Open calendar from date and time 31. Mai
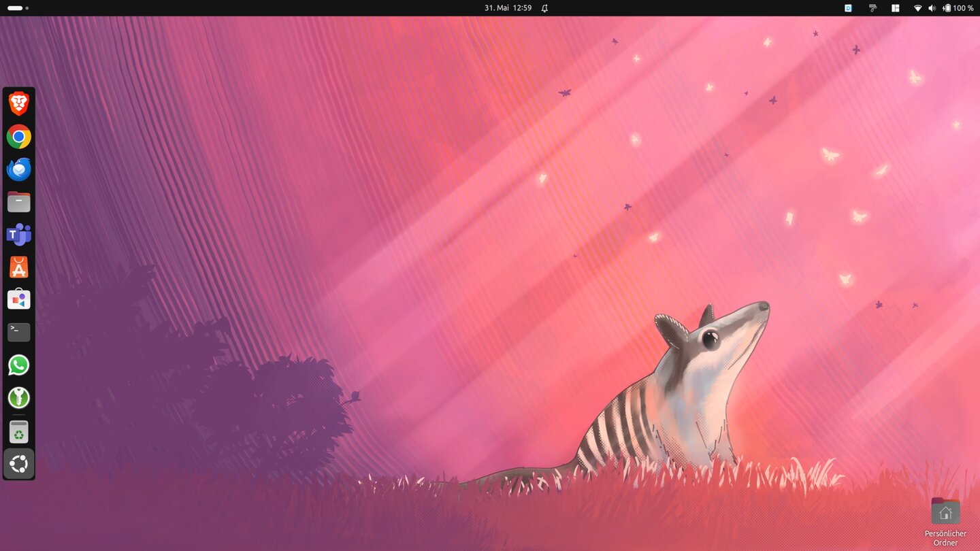Screen dimensions: 980x551 point(508,8)
